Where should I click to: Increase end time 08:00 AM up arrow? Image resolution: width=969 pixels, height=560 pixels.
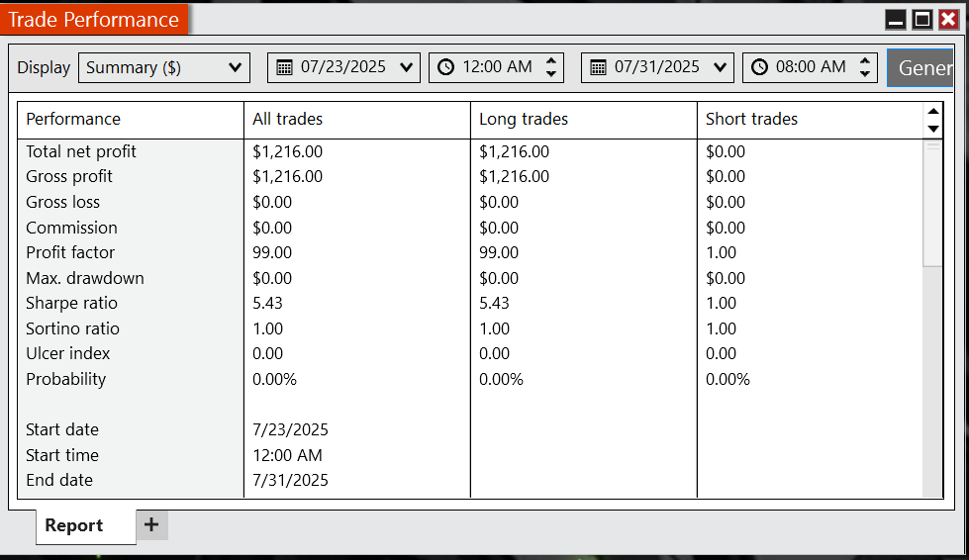864,61
